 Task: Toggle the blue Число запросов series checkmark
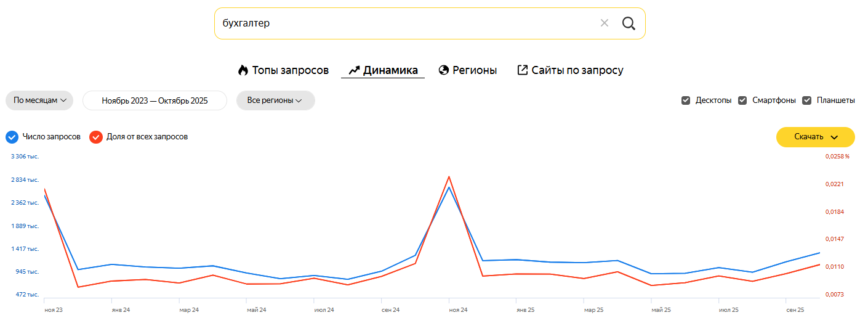pos(12,137)
